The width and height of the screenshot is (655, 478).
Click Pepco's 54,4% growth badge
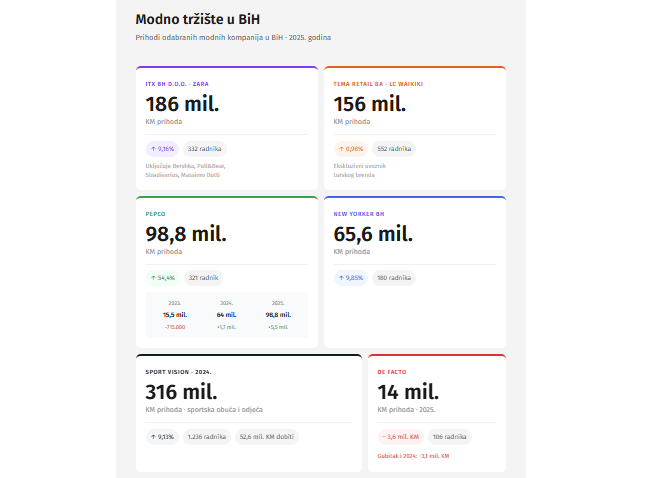coord(161,278)
